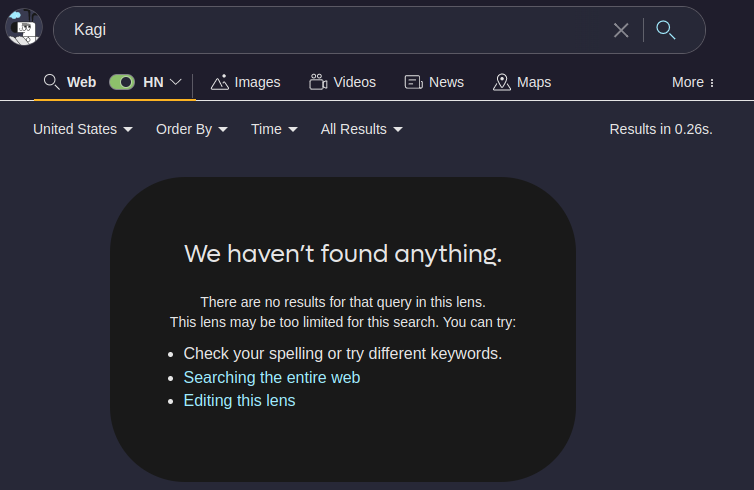Switch to the Videos tab
Image resolution: width=754 pixels, height=490 pixels.
tap(354, 82)
